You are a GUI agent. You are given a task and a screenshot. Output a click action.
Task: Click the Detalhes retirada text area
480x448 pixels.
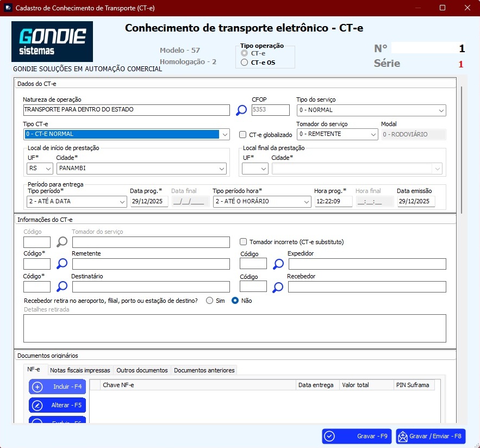click(234, 328)
